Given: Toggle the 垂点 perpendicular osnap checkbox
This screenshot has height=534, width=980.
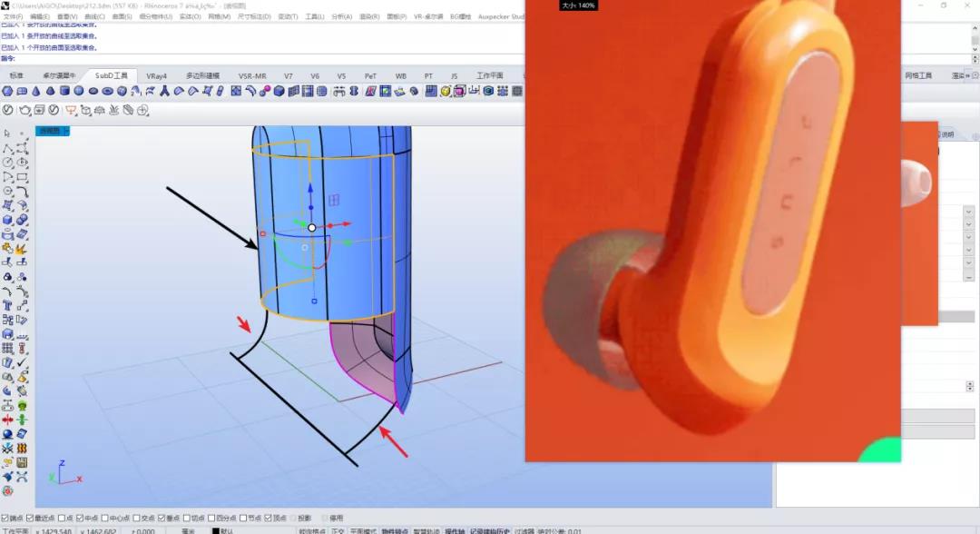Looking at the screenshot, I should click(162, 518).
